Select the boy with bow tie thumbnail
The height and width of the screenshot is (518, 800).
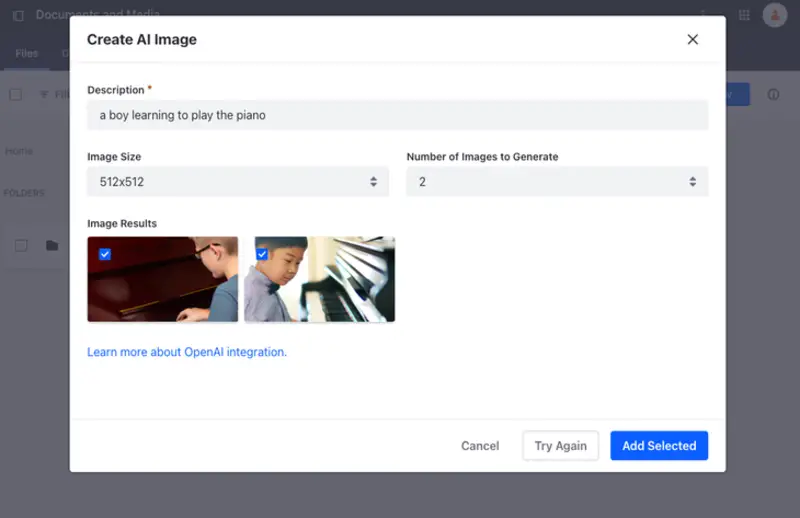[x=319, y=279]
